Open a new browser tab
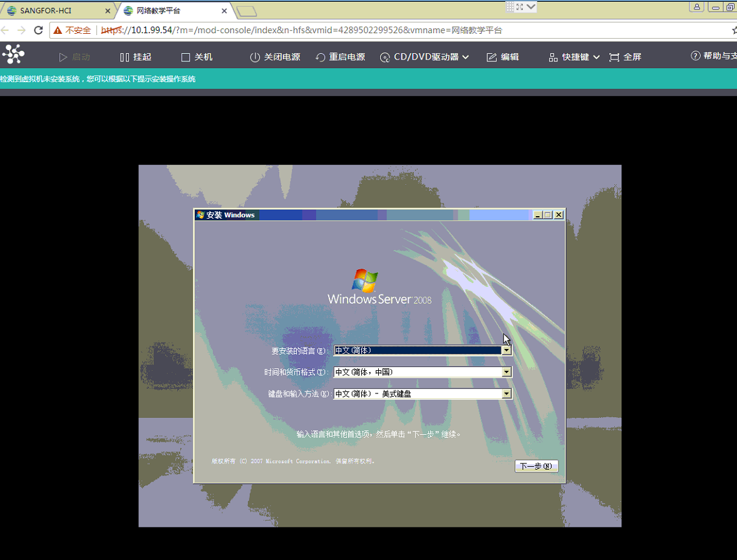Image resolution: width=737 pixels, height=560 pixels. [246, 11]
